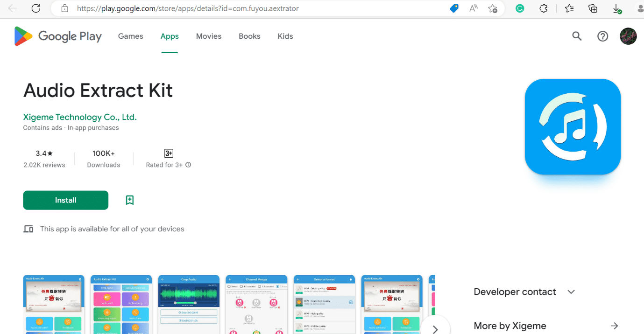Open the Read Aloud icon
644x334 pixels.
(474, 8)
